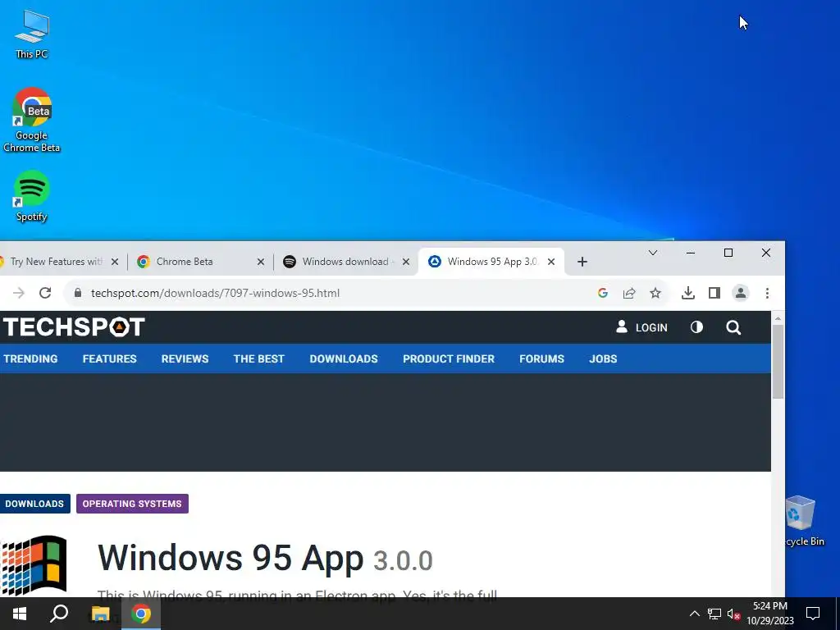Viewport: 840px width, 630px height.
Task: Open This PC desktop icon
Action: click(x=32, y=34)
